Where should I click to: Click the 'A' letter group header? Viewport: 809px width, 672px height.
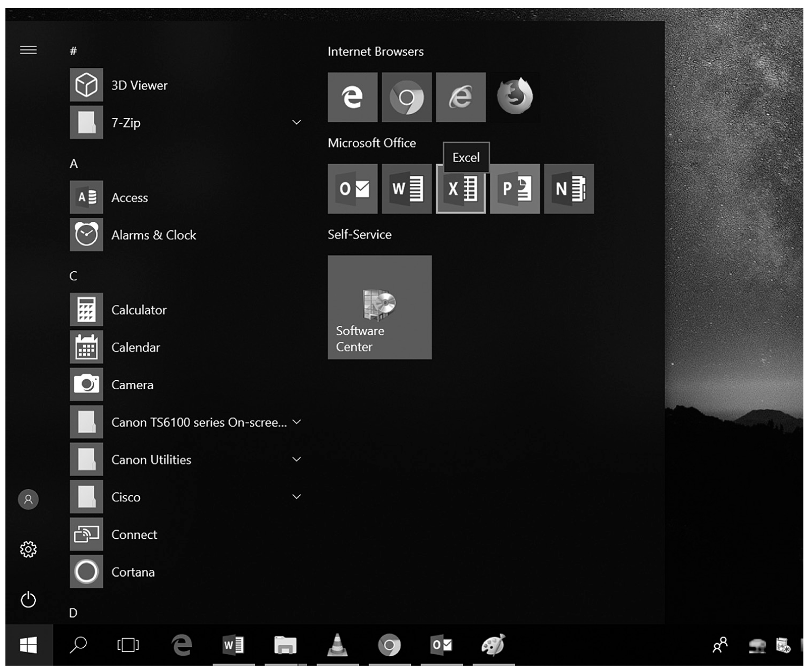pos(74,164)
